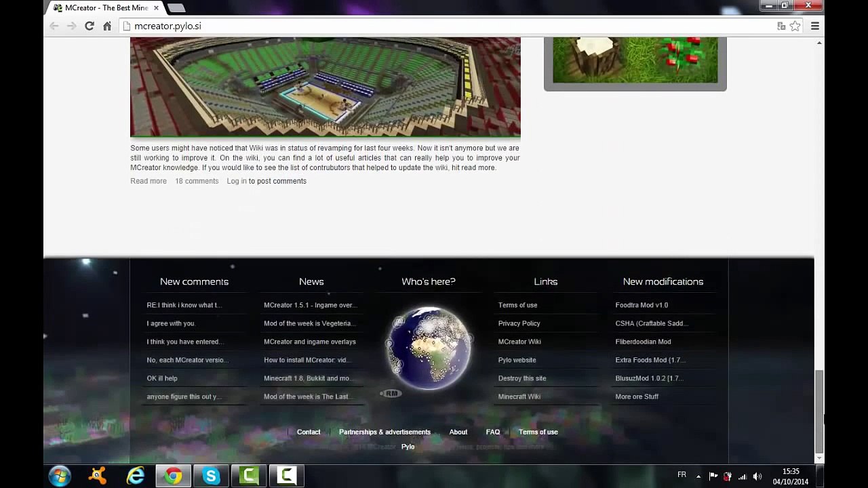Open Extra Foods Mod modification
868x488 pixels.
click(650, 360)
